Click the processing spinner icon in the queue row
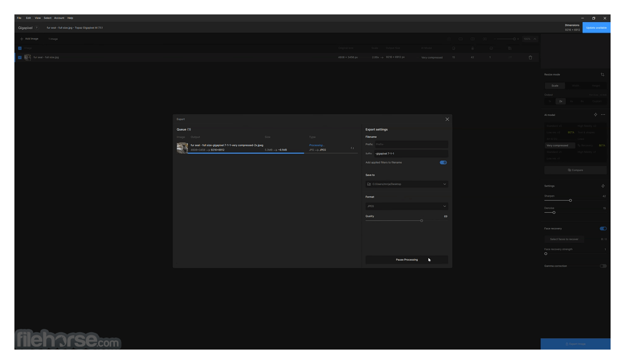This screenshot has height=364, width=625. [x=352, y=148]
